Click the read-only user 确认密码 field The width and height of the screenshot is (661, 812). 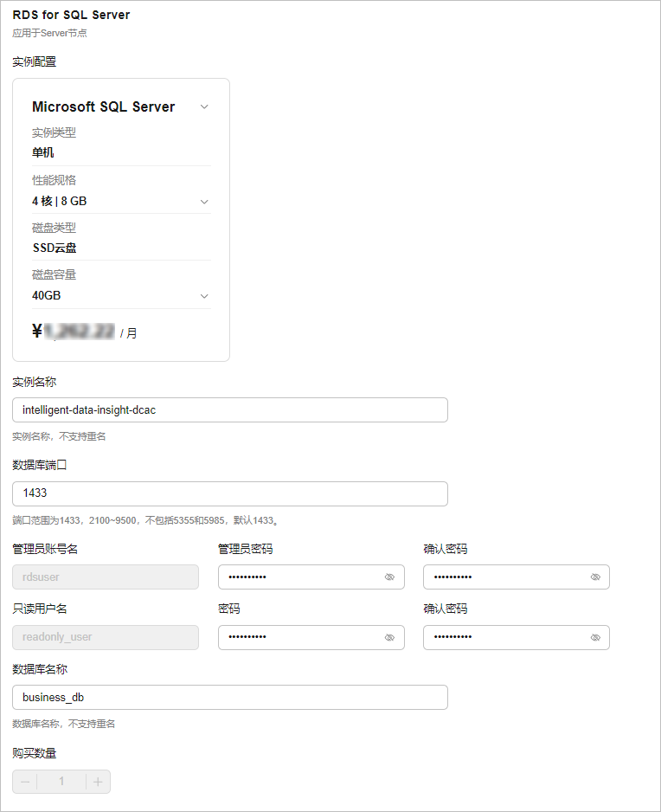coord(516,637)
